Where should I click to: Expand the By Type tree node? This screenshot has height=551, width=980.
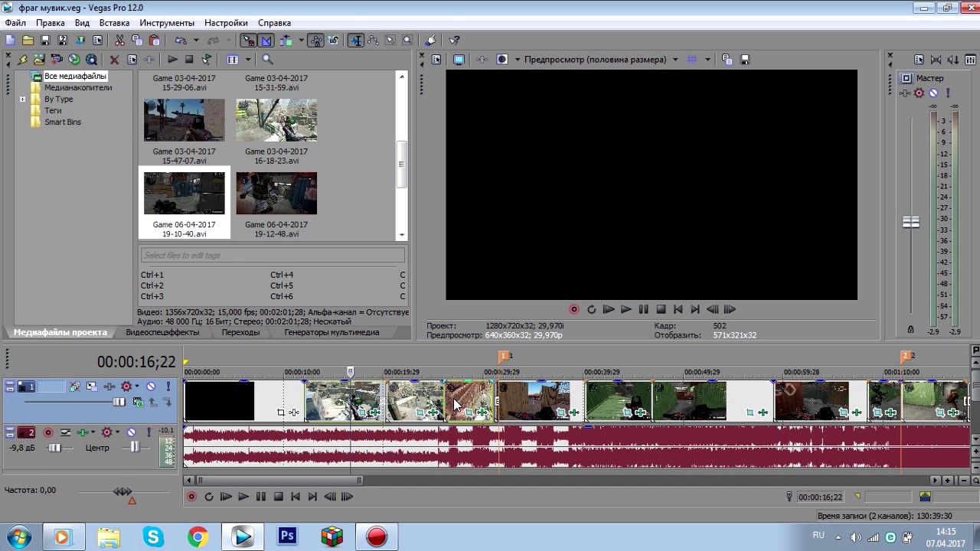[x=22, y=99]
